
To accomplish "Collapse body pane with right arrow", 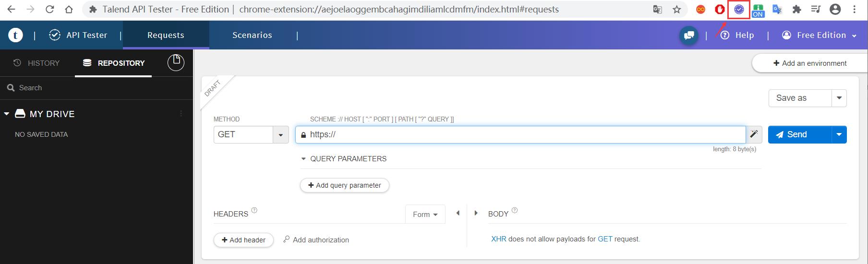I will 476,213.
